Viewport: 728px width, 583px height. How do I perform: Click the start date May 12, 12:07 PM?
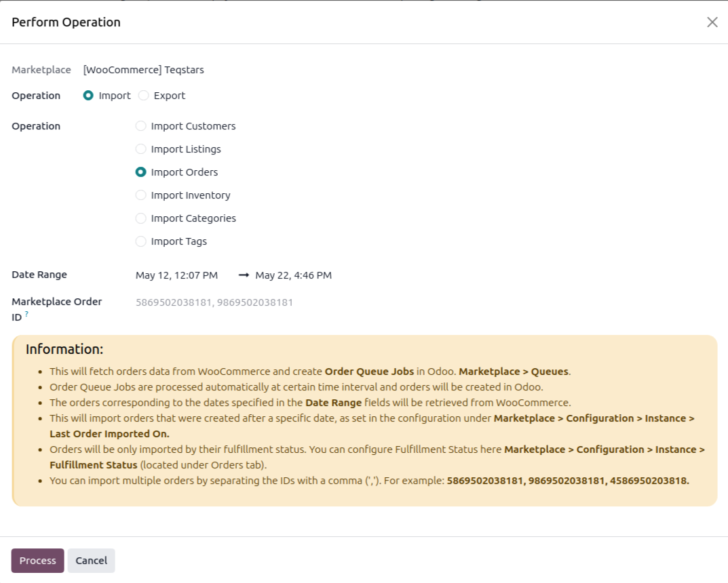177,275
